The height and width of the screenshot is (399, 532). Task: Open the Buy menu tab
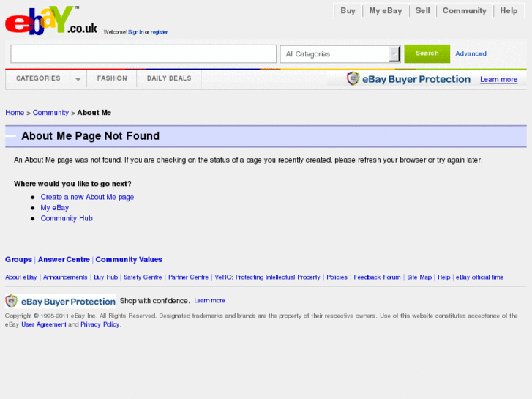pyautogui.click(x=348, y=11)
